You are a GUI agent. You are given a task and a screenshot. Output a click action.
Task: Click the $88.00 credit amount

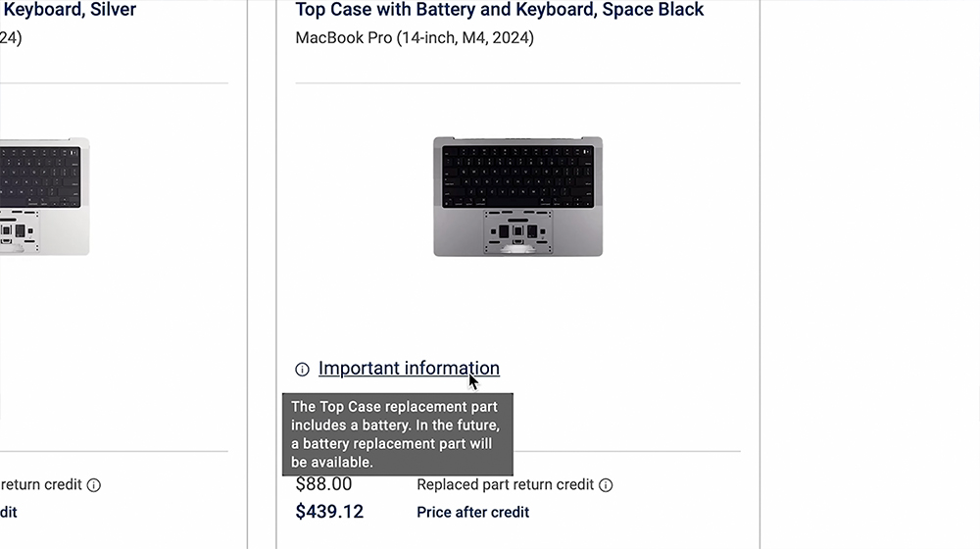pyautogui.click(x=323, y=484)
